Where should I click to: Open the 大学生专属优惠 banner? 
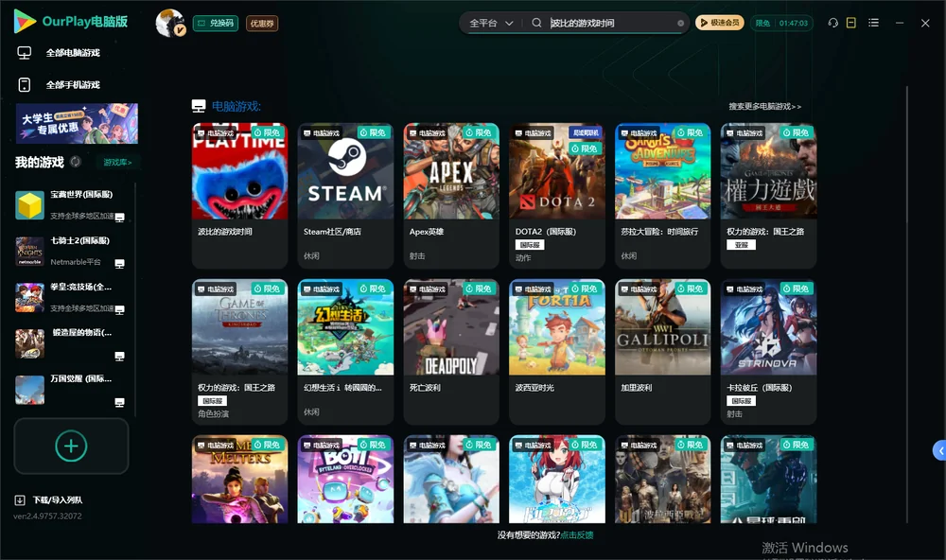click(77, 123)
